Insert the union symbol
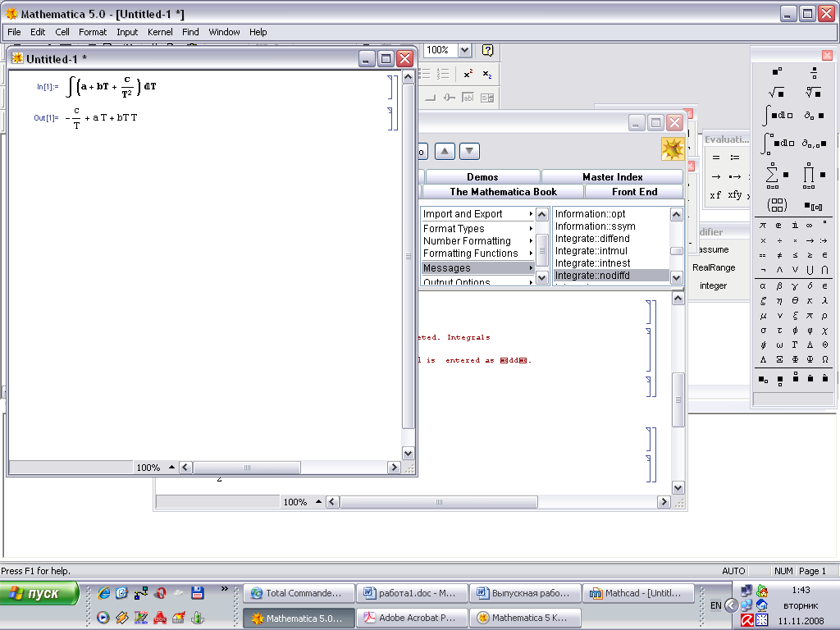Screen dimensions: 840x630 click(x=810, y=270)
